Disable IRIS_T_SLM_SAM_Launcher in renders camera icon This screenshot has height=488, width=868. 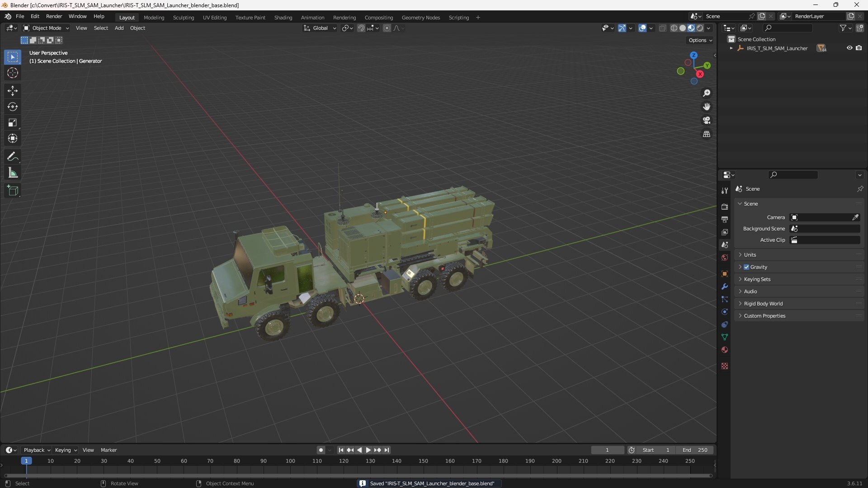point(859,48)
